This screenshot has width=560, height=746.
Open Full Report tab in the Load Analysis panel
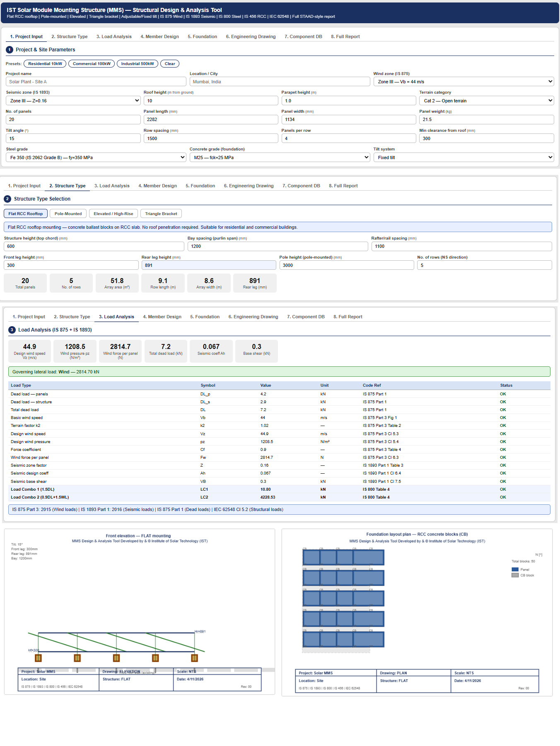click(348, 317)
